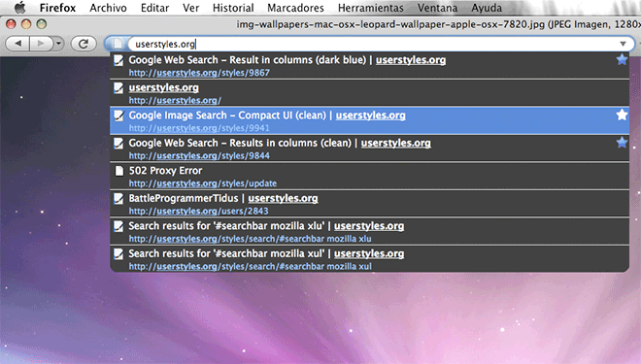
Task: Select the BattleProgrammerTidus suggestion
Action: pyautogui.click(x=370, y=204)
